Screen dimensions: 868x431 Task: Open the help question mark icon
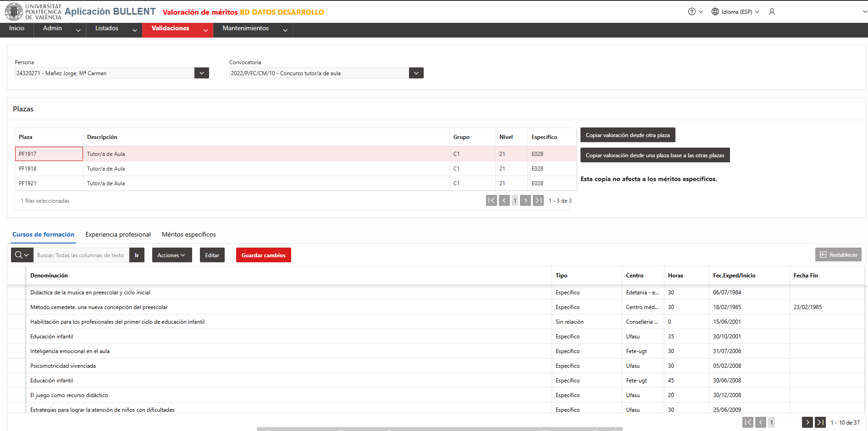[x=691, y=12]
